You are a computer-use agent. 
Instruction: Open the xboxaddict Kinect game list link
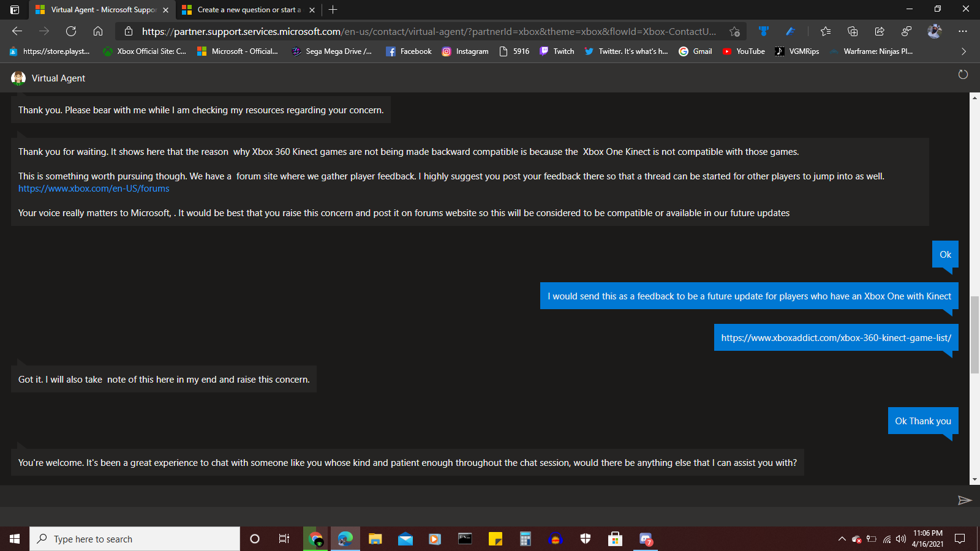click(836, 338)
